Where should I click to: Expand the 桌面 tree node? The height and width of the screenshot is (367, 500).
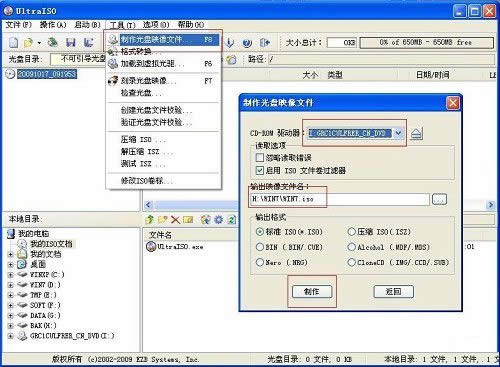(x=10, y=265)
